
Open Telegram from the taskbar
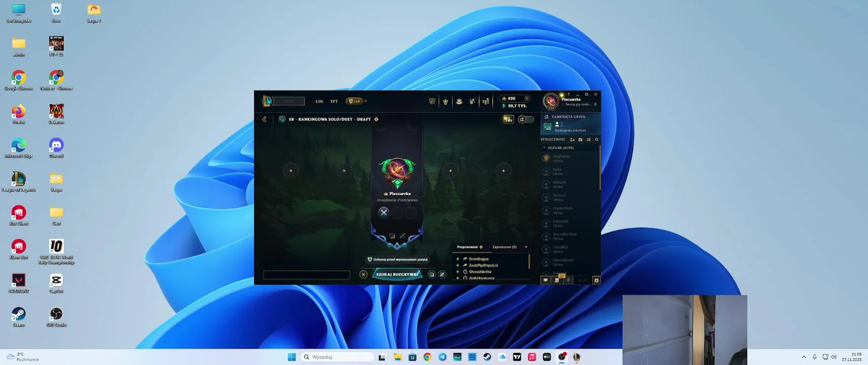(x=442, y=357)
